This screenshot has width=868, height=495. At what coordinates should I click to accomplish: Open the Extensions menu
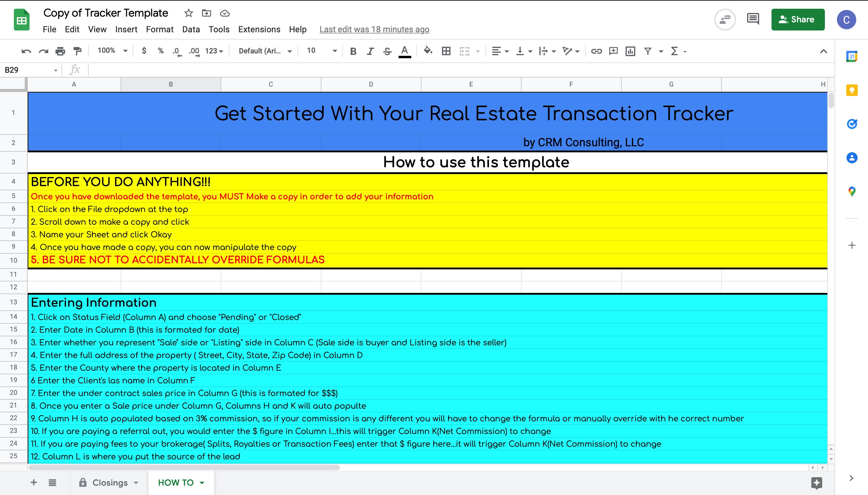259,30
